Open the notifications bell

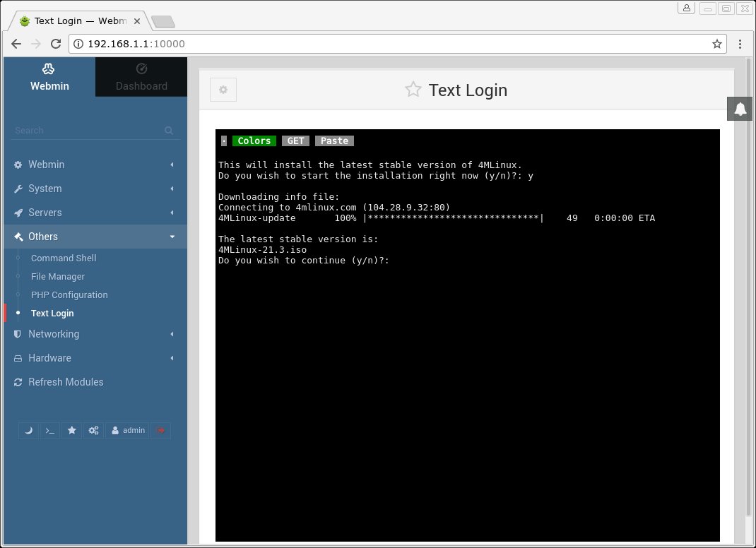pyautogui.click(x=740, y=109)
